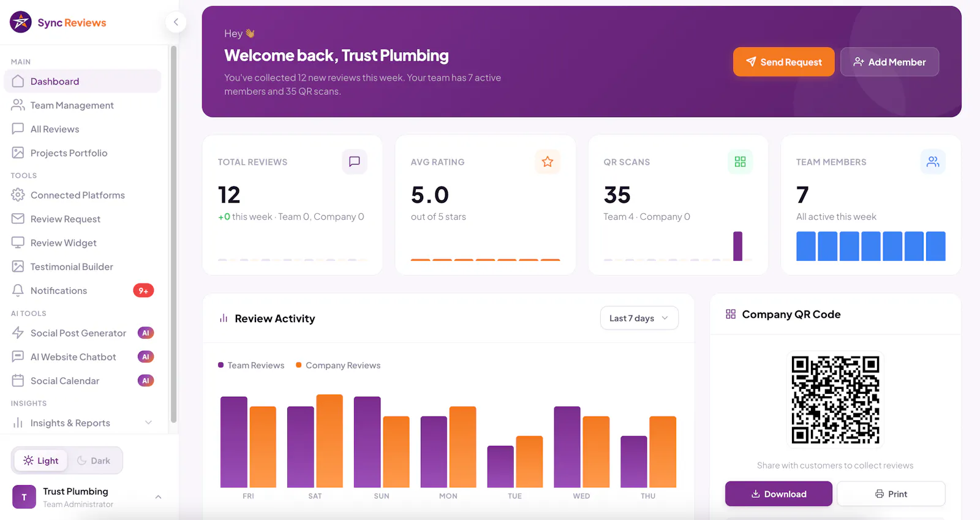Click the Add Member button
This screenshot has height=520, width=980.
click(x=889, y=62)
